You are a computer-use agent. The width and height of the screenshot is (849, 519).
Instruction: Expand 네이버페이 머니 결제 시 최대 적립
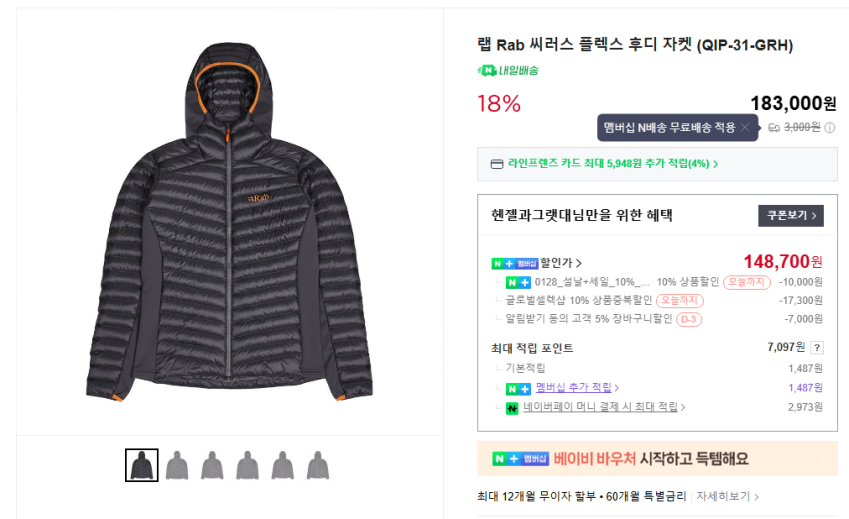point(683,408)
